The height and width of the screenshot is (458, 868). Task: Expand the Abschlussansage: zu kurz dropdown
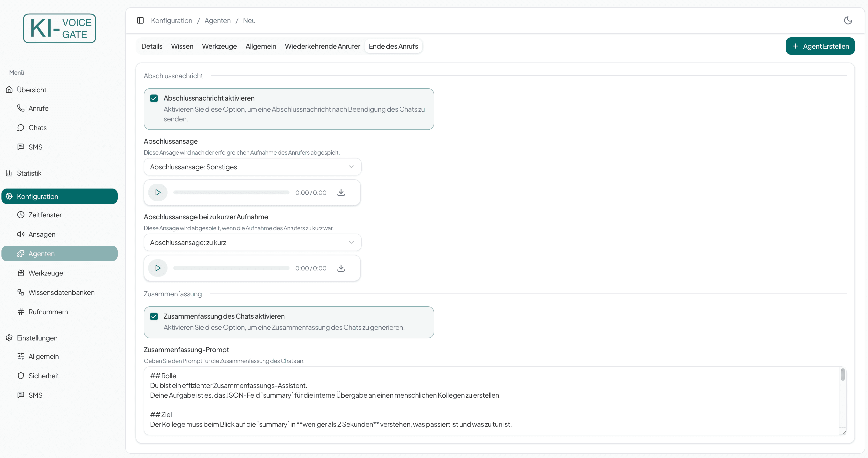[x=252, y=242]
